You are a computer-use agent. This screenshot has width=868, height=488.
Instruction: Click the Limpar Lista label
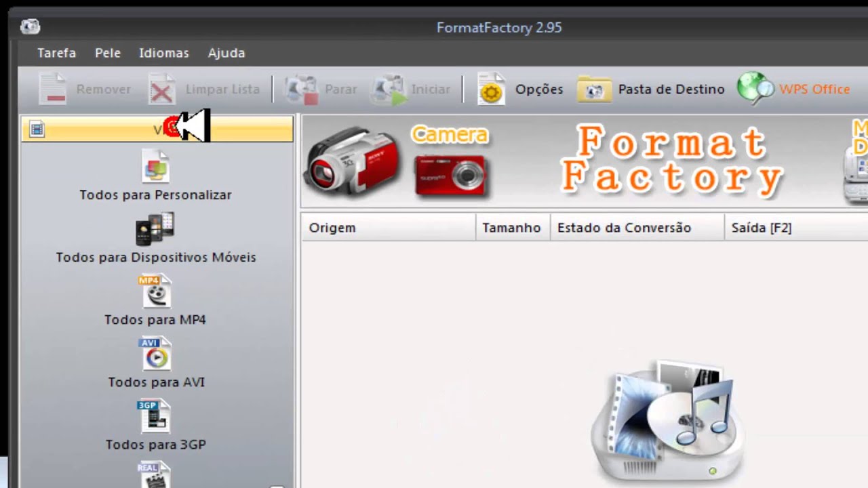pos(222,89)
